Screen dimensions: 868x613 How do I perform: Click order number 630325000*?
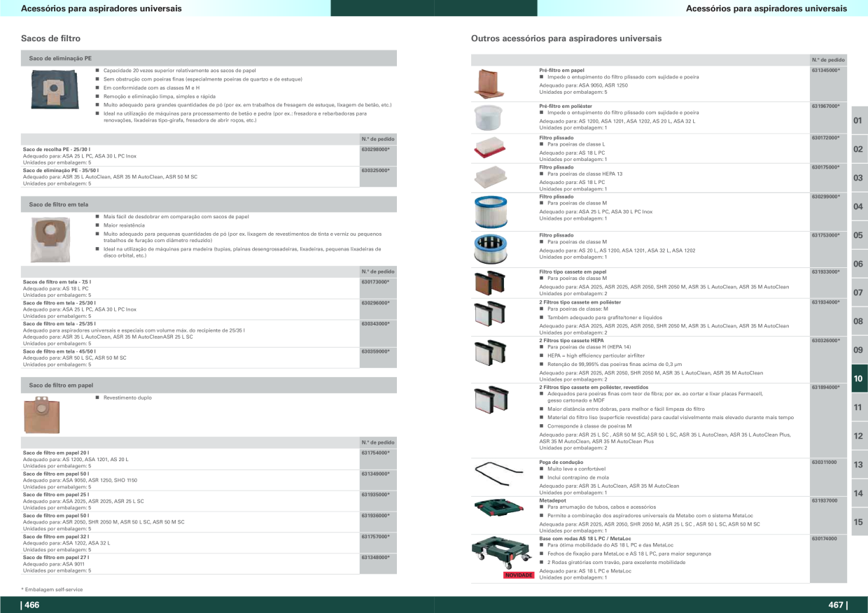pyautogui.click(x=375, y=170)
